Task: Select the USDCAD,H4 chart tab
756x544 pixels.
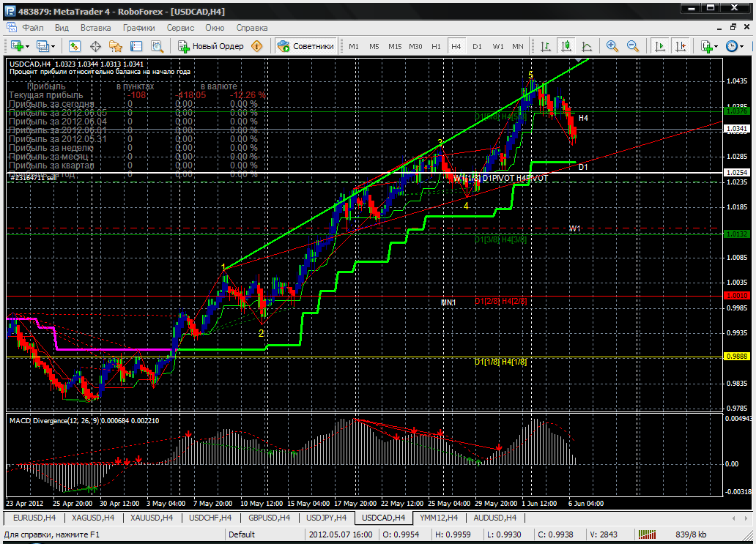Action: [x=383, y=518]
